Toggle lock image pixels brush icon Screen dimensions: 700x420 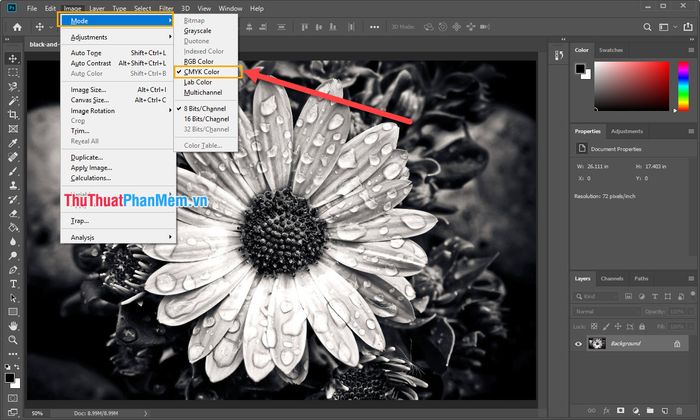click(x=606, y=326)
